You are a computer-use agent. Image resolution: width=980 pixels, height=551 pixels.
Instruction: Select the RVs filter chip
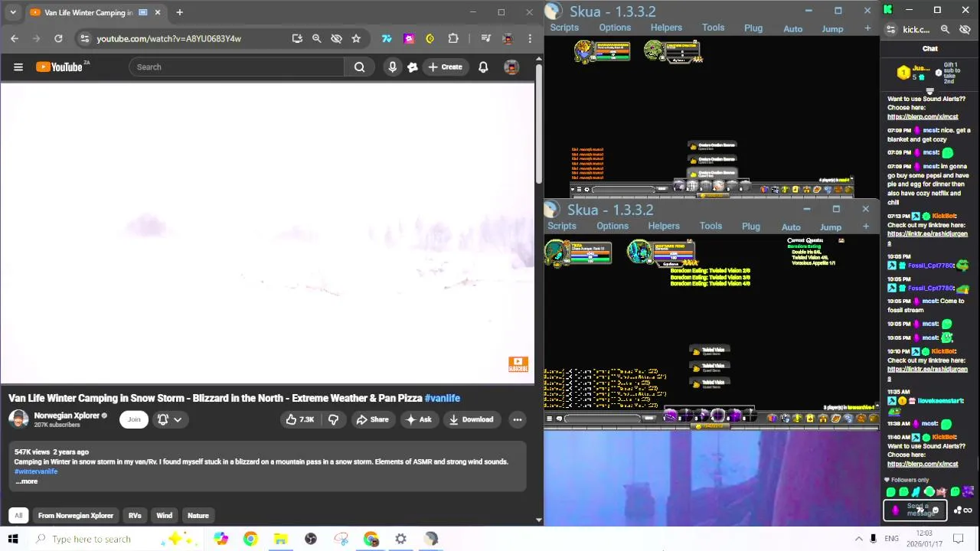135,515
